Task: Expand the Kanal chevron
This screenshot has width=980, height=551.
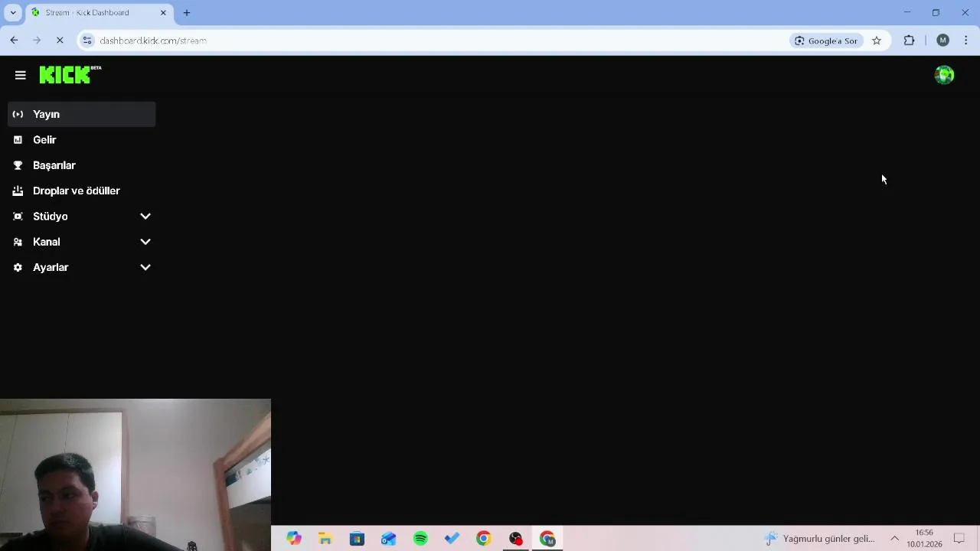Action: pyautogui.click(x=145, y=242)
